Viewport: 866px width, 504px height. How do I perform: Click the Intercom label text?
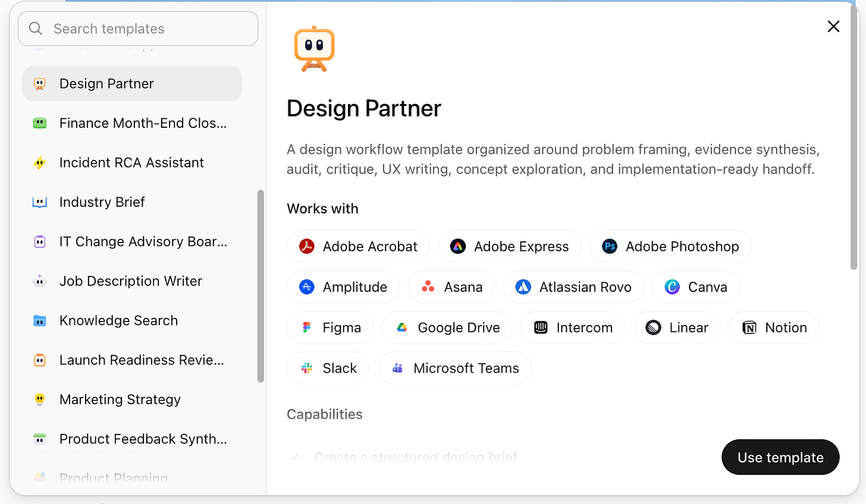click(585, 327)
